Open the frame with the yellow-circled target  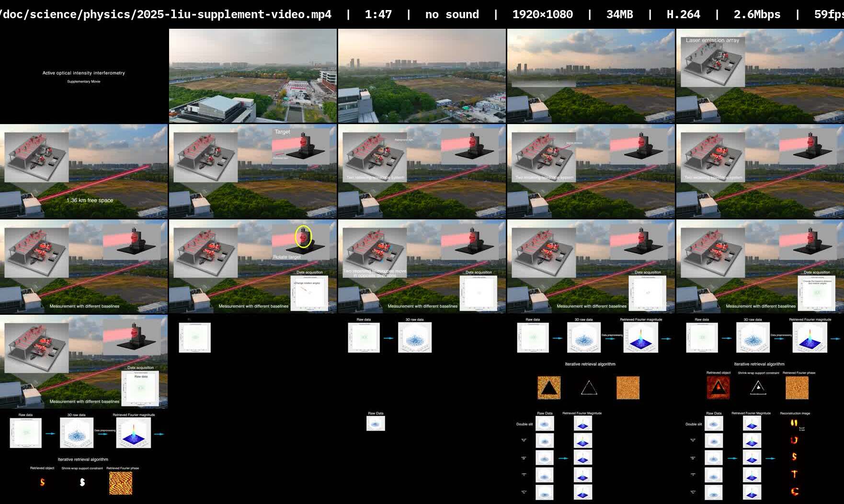coord(253,266)
